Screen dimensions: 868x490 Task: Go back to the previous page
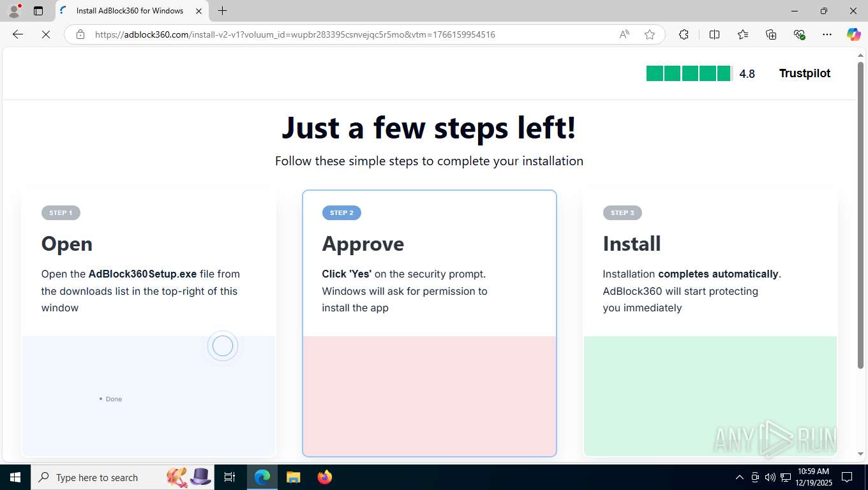[x=18, y=34]
